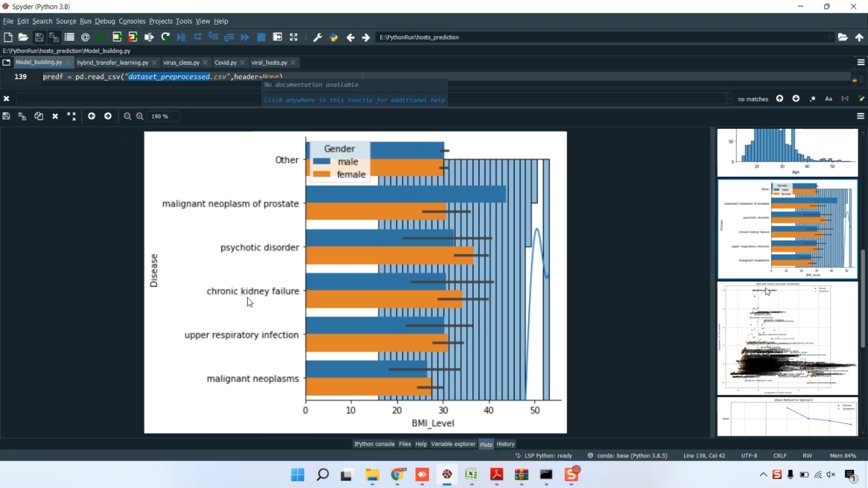The height and width of the screenshot is (488, 868).
Task: Open the Consoles menu
Action: point(132,21)
